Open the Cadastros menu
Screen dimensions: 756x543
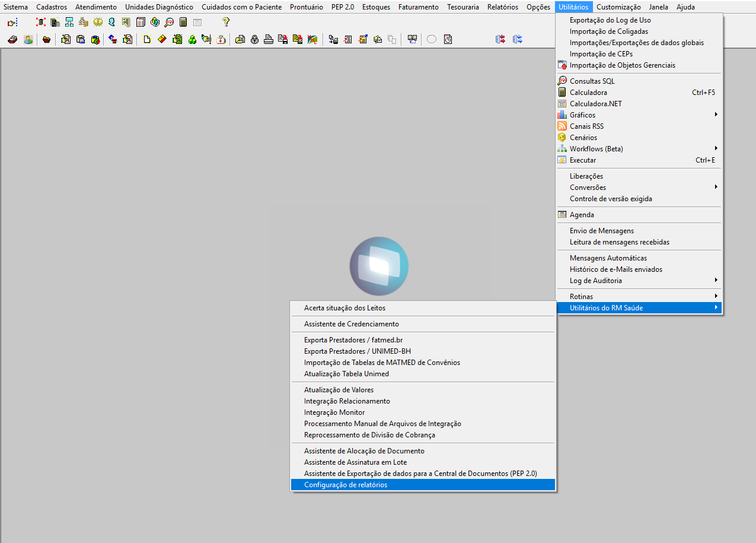click(52, 7)
